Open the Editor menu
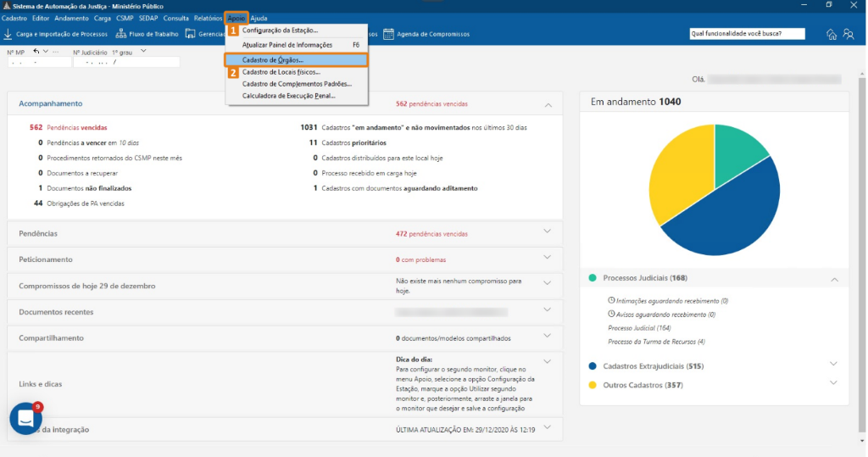This screenshot has height=457, width=868. click(x=41, y=19)
